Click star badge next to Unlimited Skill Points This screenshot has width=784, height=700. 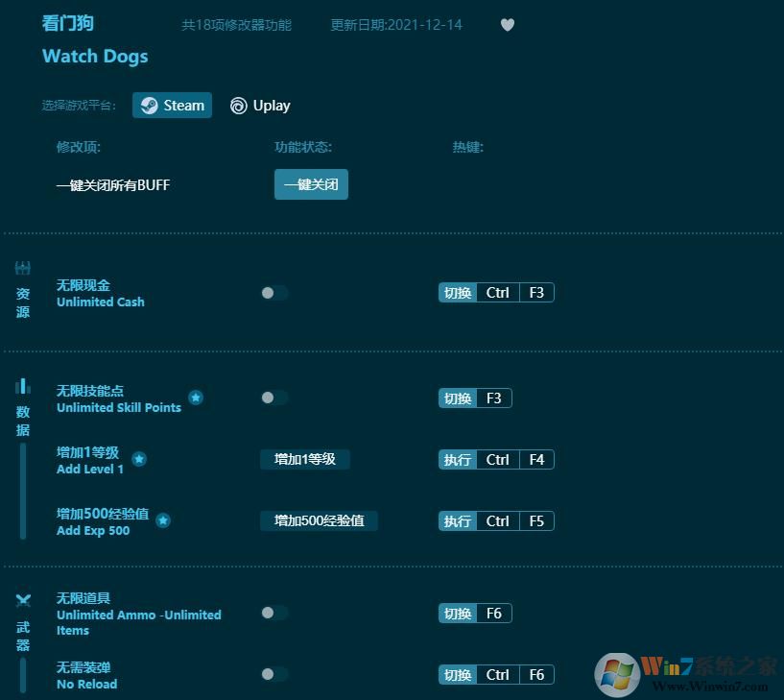coord(196,398)
